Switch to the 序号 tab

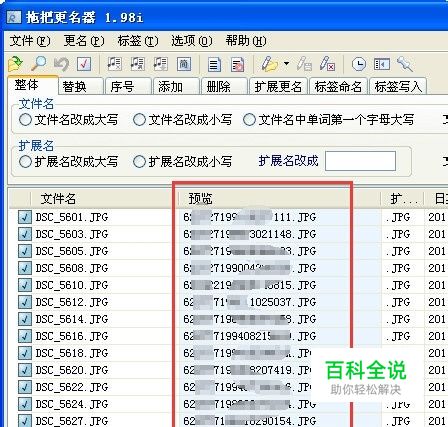[129, 87]
